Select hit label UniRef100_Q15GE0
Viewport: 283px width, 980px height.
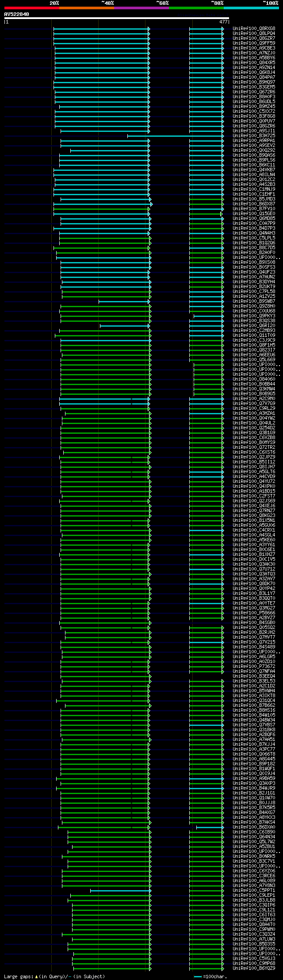point(254,213)
